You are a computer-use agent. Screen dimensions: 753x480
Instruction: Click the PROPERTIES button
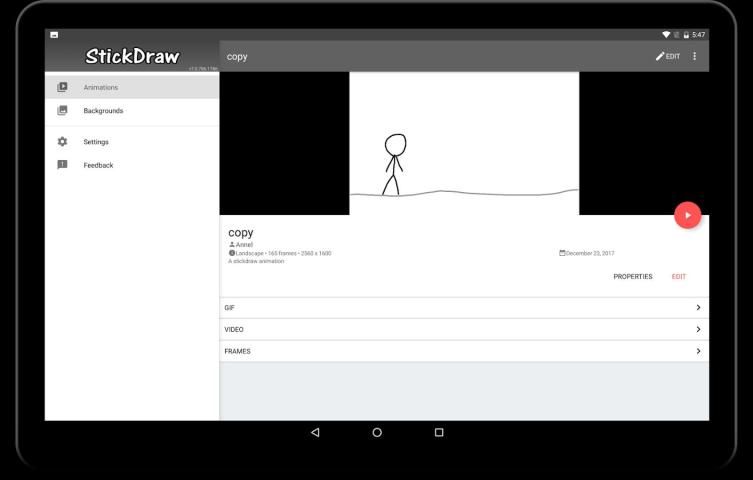[x=632, y=277]
